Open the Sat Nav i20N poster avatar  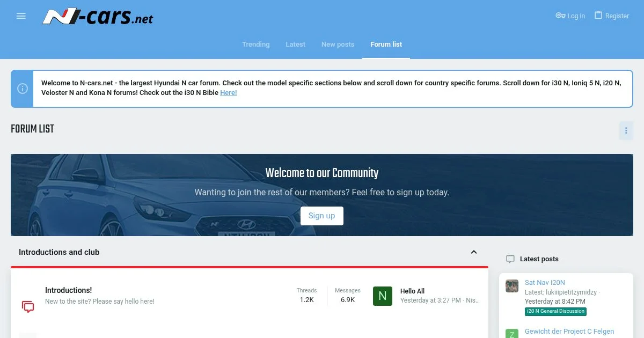pos(512,286)
